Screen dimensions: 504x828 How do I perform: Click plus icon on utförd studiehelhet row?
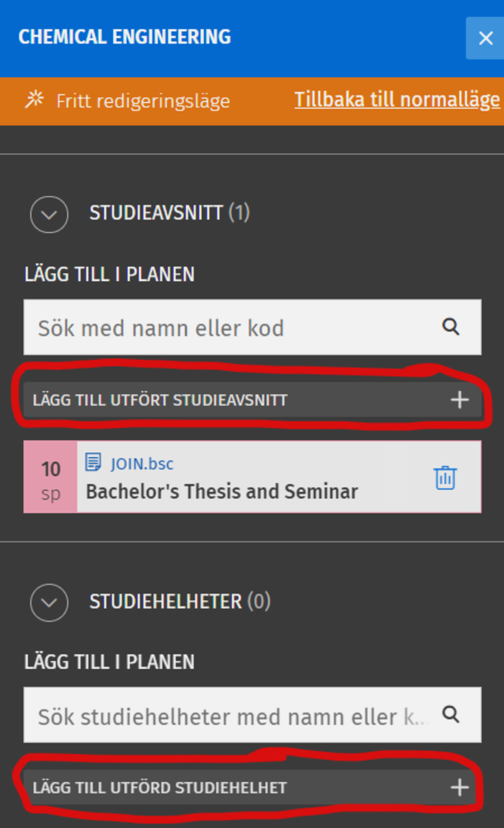[460, 787]
